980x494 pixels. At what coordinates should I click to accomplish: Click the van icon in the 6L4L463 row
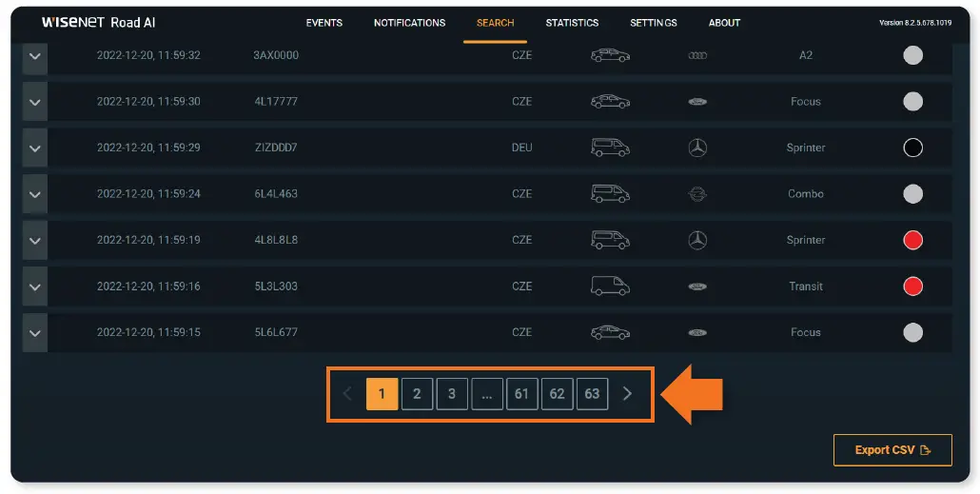click(x=610, y=194)
